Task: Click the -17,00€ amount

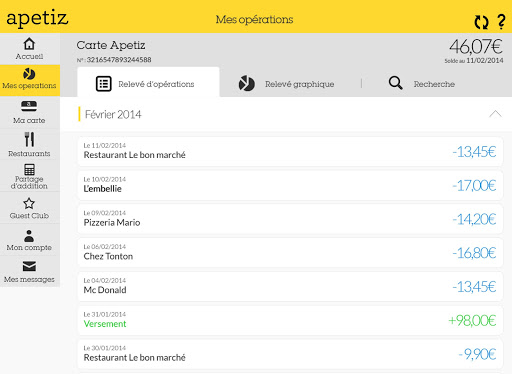Action: point(474,185)
